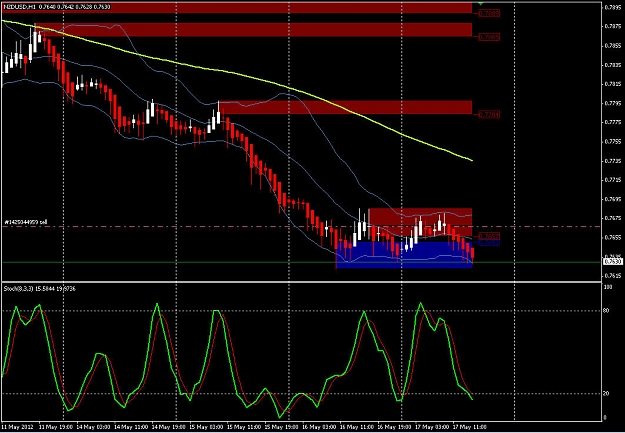Viewport: 625px width, 433px height.
Task: Click the '11 May 2012' date label
Action: (15, 426)
